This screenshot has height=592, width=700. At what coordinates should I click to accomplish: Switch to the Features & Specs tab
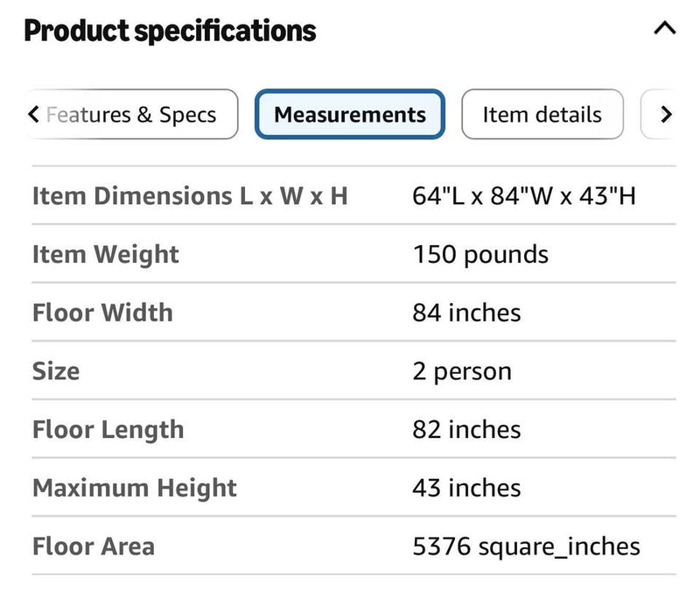[x=131, y=115]
